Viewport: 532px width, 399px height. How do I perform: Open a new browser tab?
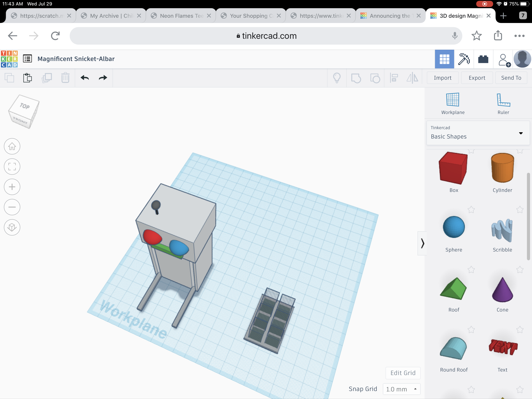click(503, 16)
